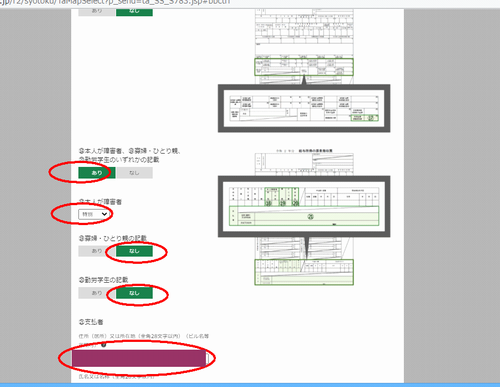Image resolution: width=500 pixels, height=387 pixels.
Task: Open the help icon beside the 住所 label
Action: coord(104,345)
